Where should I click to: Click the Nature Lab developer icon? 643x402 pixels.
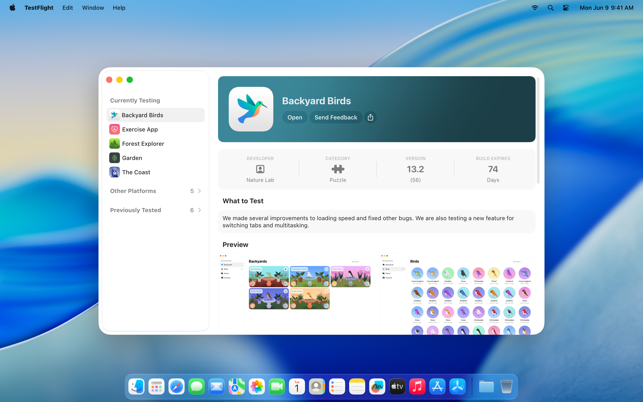(260, 169)
